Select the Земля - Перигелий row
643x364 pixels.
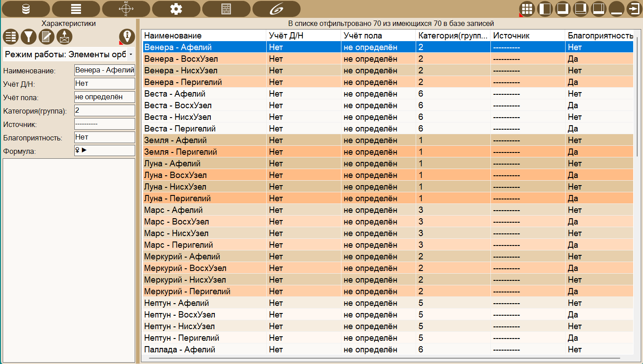(204, 152)
